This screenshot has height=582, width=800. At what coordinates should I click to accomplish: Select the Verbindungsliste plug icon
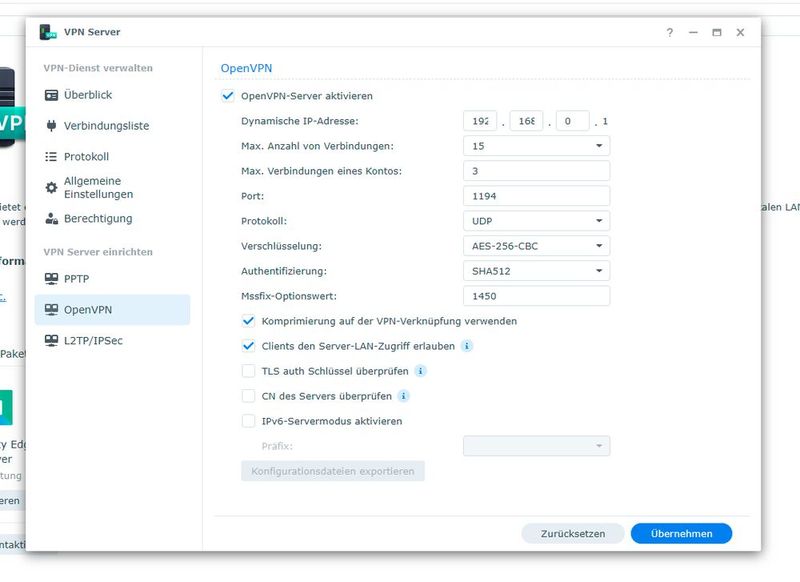pos(52,125)
